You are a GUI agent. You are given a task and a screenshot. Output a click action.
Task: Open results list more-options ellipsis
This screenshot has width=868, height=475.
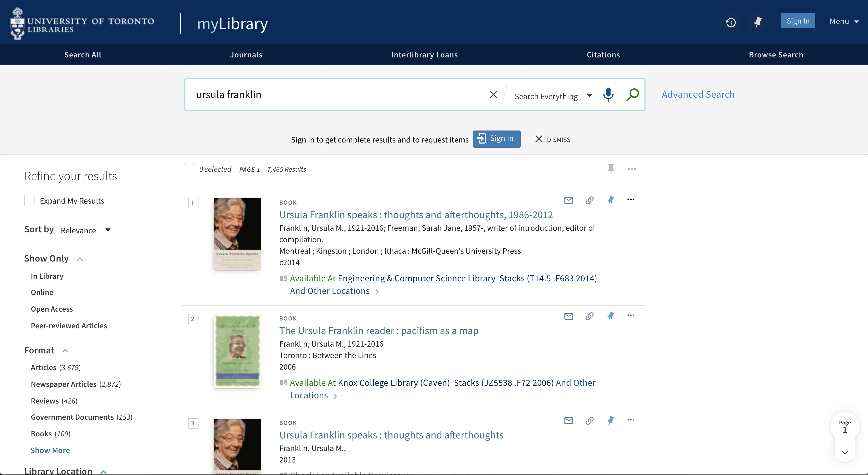coord(632,169)
